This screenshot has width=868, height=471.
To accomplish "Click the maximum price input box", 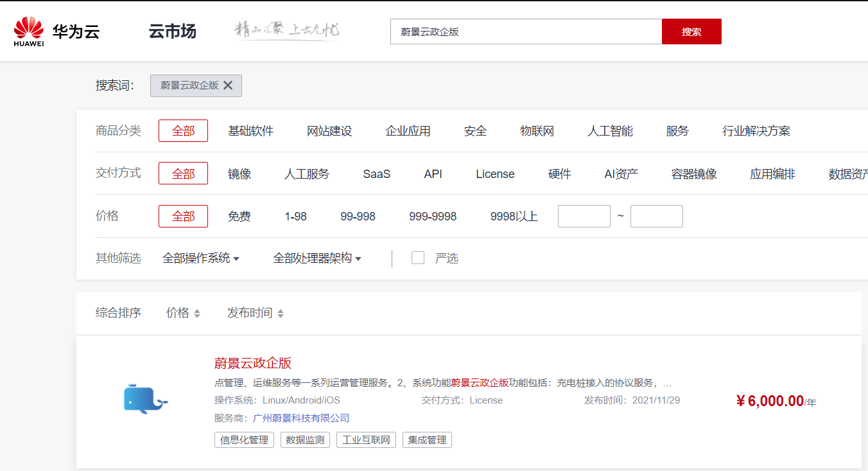I will 656,217.
